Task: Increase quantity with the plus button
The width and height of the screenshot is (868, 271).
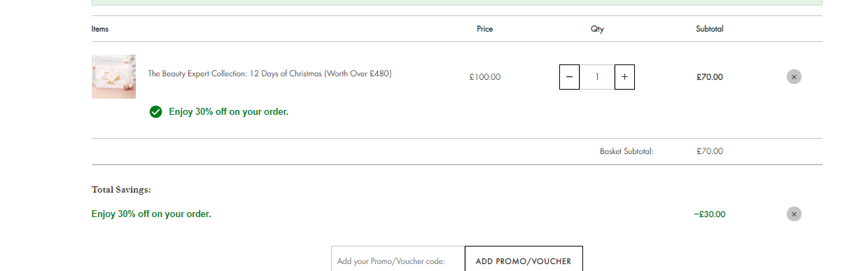Action: [x=624, y=77]
